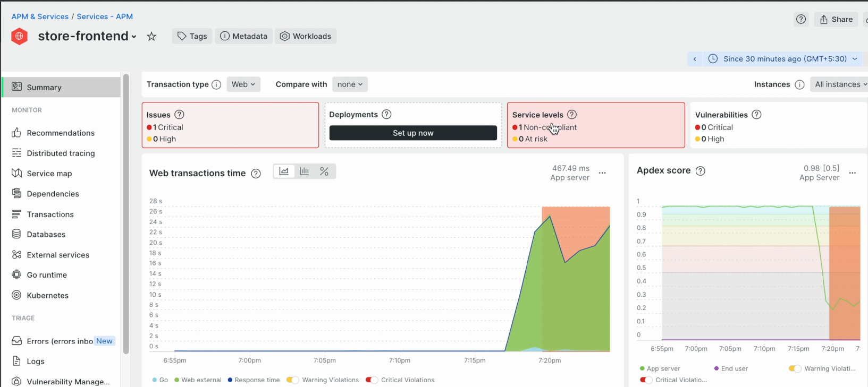Toggle Warning Violations on Web transactions chart
The image size is (868, 387).
[x=292, y=380]
